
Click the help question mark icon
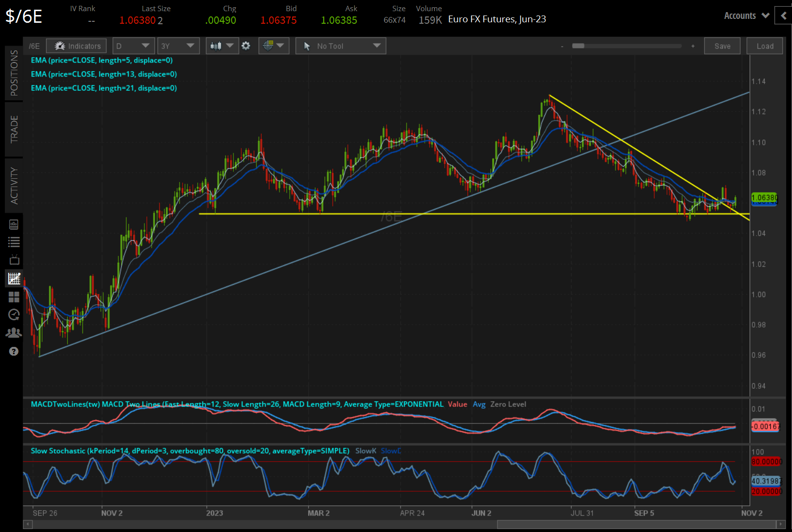[x=14, y=351]
